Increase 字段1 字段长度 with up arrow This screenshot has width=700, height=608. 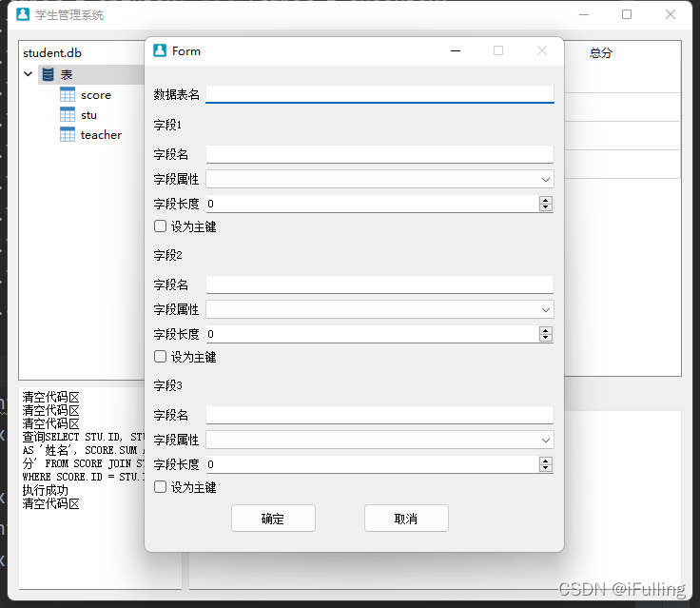pyautogui.click(x=546, y=200)
